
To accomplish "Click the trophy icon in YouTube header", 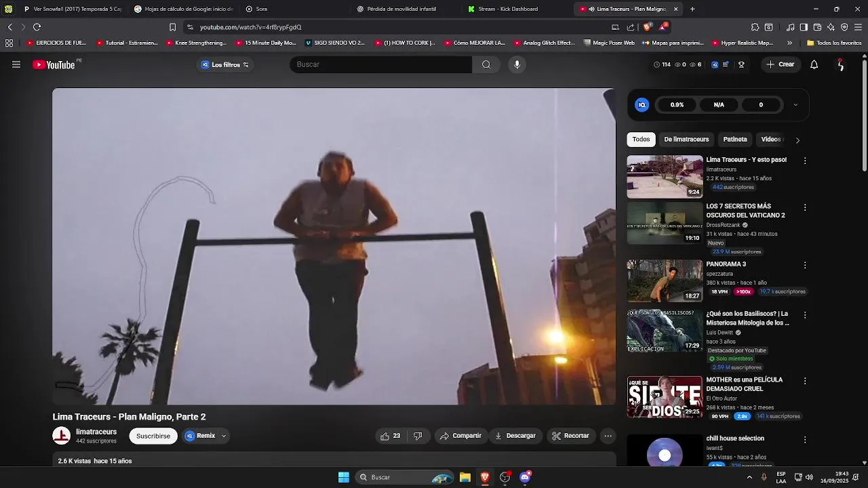I will pos(741,64).
